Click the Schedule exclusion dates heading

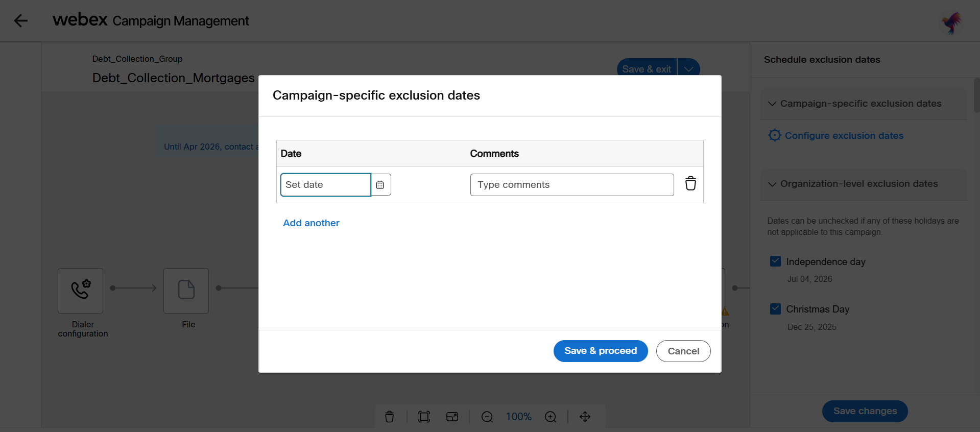[x=822, y=60]
